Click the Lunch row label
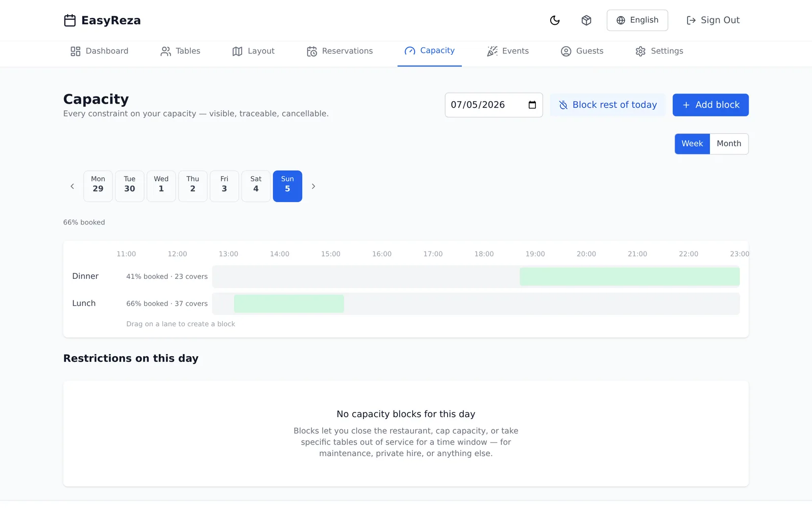 pos(84,303)
